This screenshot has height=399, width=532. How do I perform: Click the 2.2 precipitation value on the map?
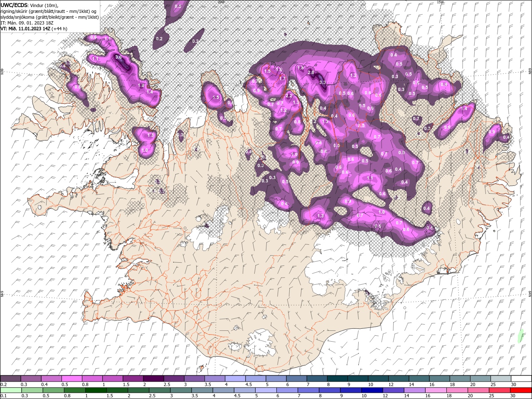point(289,96)
